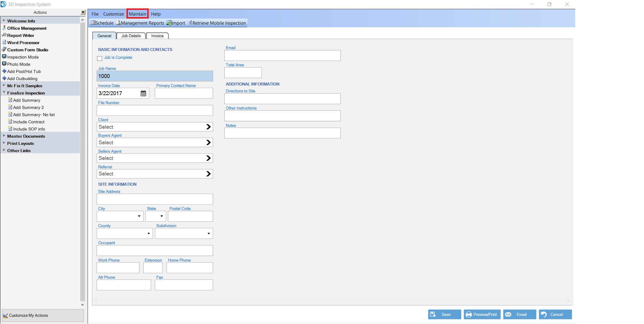Screen dimensions: 644x324
Task: Open the Subdivision dropdown
Action: (x=209, y=233)
